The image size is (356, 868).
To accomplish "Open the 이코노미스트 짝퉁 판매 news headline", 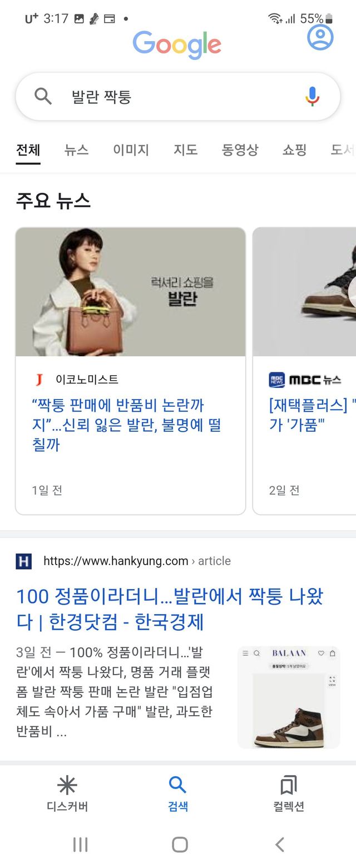I will [127, 425].
